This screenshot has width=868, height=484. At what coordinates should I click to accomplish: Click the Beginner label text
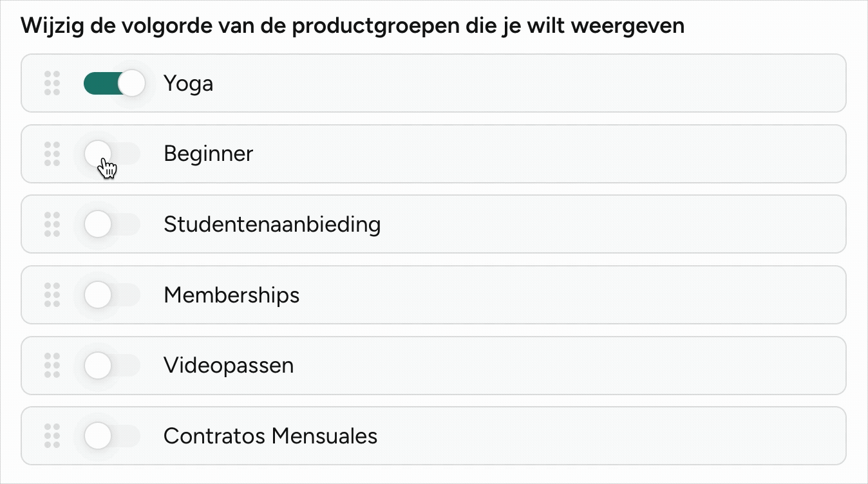(x=209, y=154)
